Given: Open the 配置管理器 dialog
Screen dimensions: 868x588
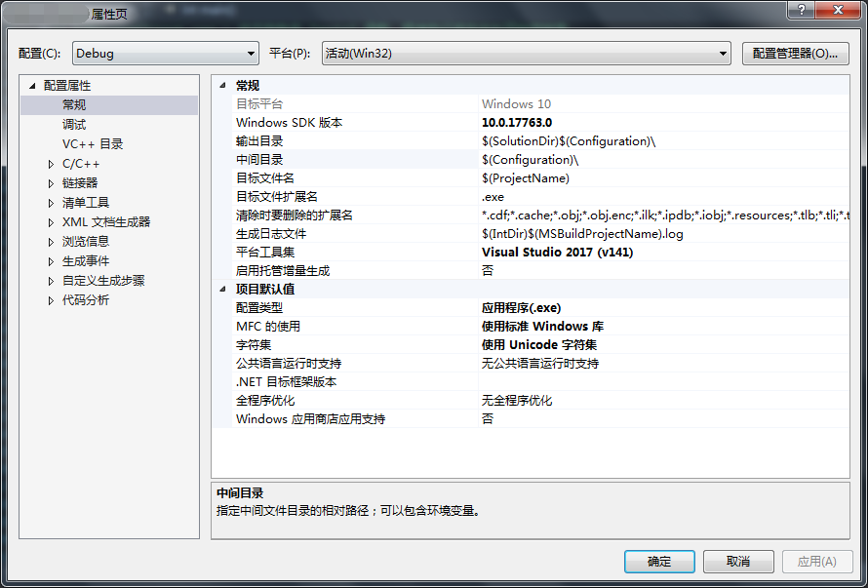Looking at the screenshot, I should point(795,53).
